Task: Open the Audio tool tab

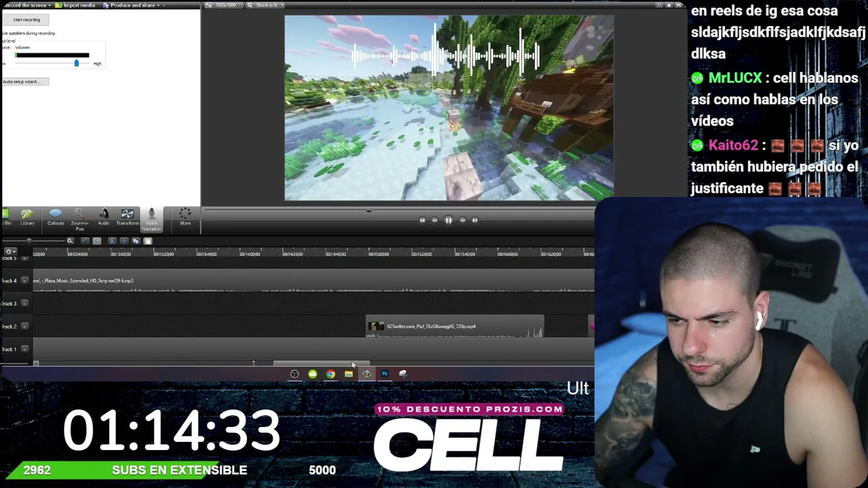Action: pyautogui.click(x=104, y=218)
